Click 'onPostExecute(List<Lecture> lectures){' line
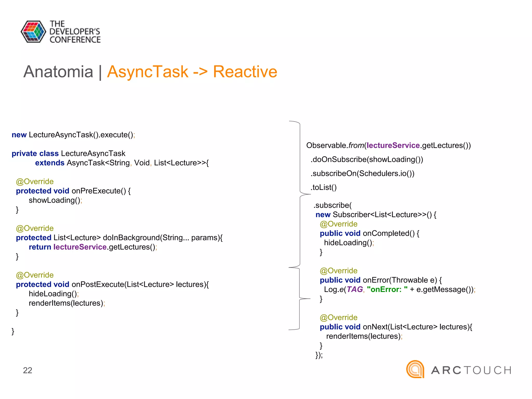Screen dimensions: 532x399 [112, 284]
